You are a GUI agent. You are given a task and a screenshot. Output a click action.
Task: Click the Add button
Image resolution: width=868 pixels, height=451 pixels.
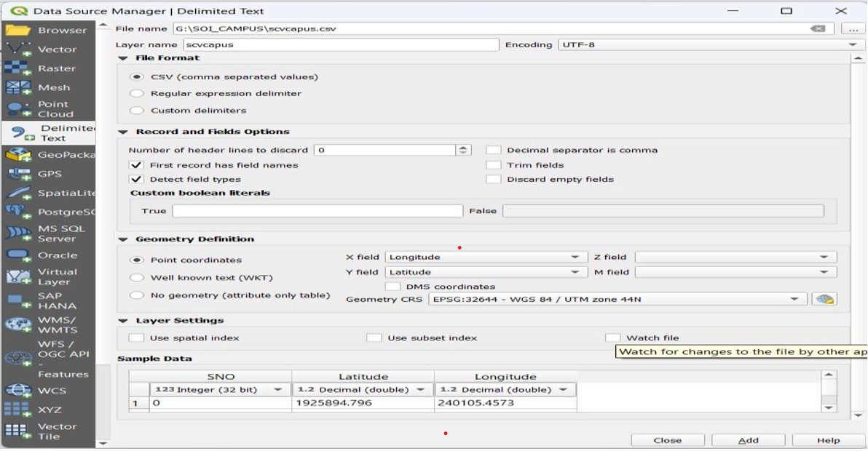point(748,439)
